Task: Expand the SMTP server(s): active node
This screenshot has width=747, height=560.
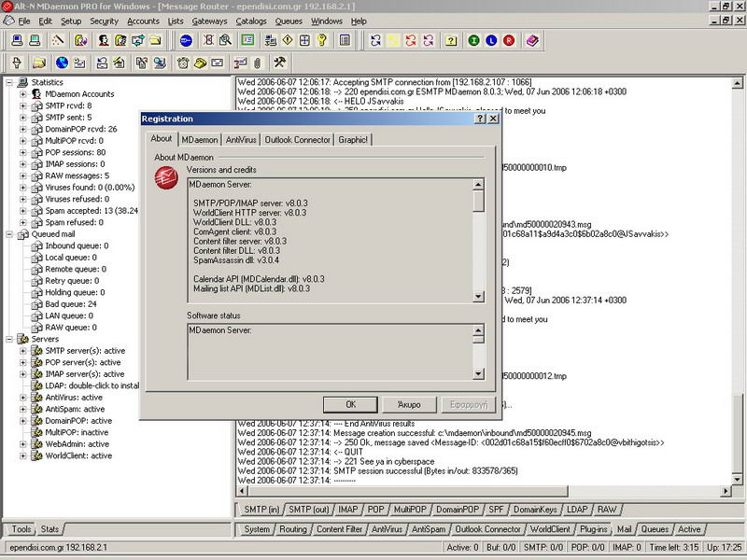Action: pyautogui.click(x=22, y=351)
